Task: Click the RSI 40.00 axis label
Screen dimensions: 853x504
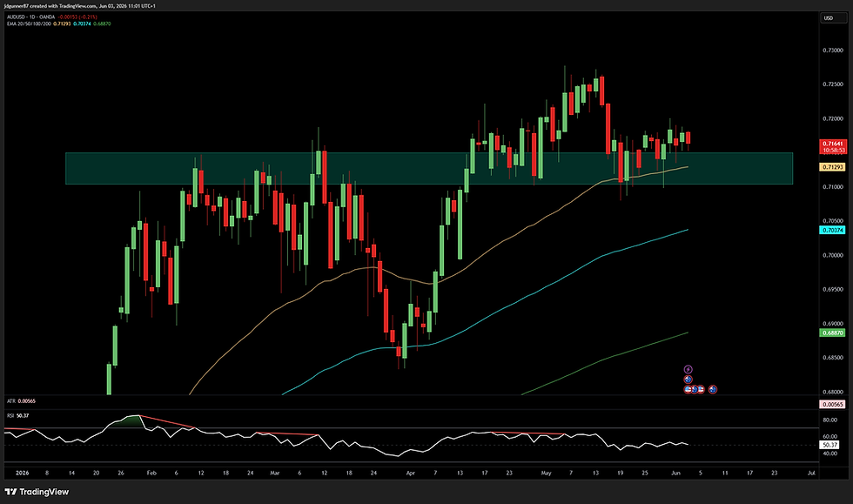Action: click(x=830, y=454)
